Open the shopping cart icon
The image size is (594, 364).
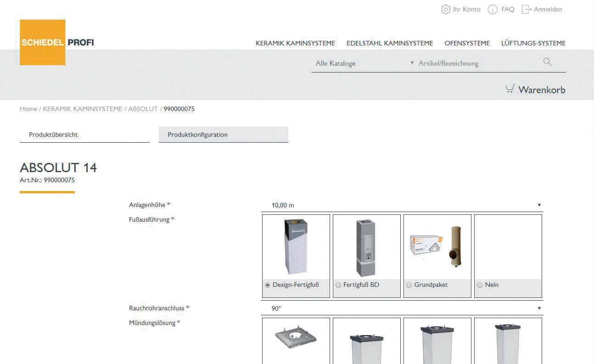[x=510, y=89]
